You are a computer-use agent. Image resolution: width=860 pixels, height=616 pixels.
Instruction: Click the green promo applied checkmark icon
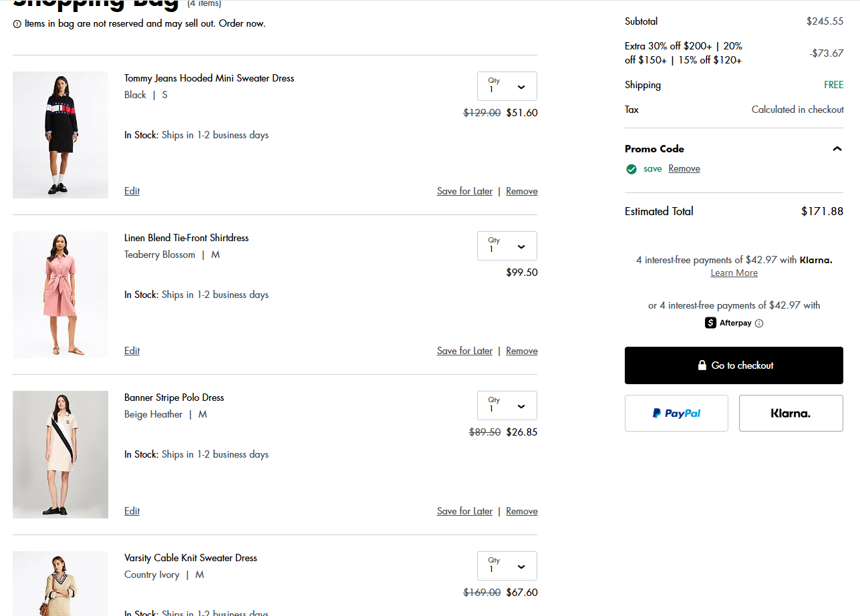(x=631, y=169)
